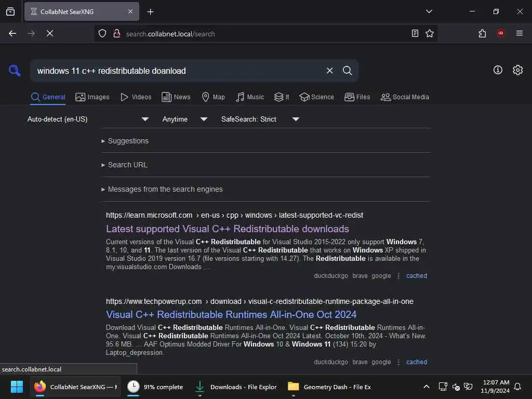Switch to the It category tab

point(282,97)
